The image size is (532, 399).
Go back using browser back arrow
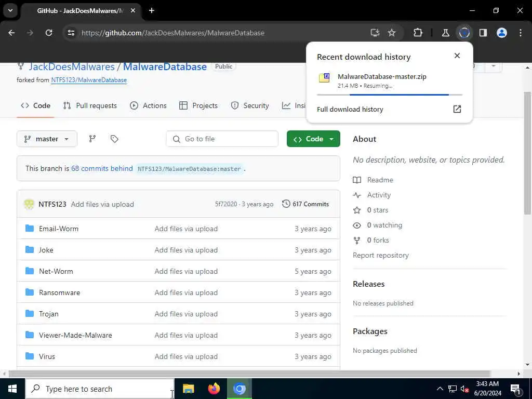[11, 33]
